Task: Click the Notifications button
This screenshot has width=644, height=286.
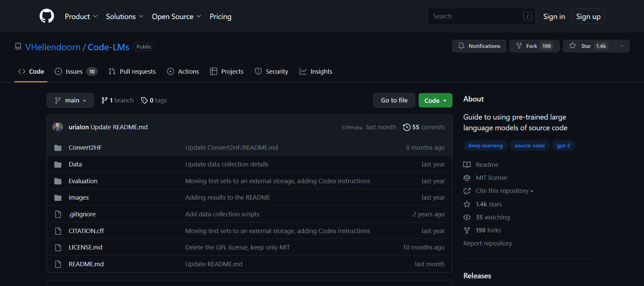Action: (479, 46)
